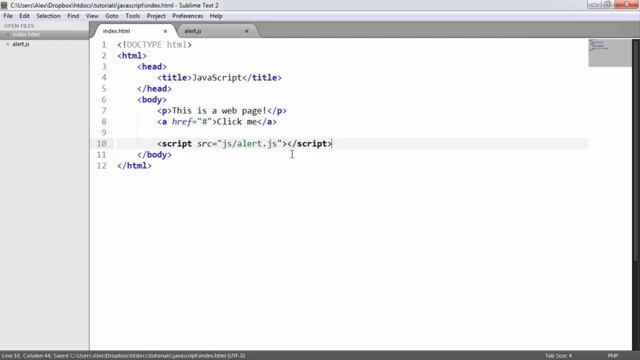The image size is (640, 360).
Task: Click the "js/alert.js" src string
Action: [x=250, y=144]
